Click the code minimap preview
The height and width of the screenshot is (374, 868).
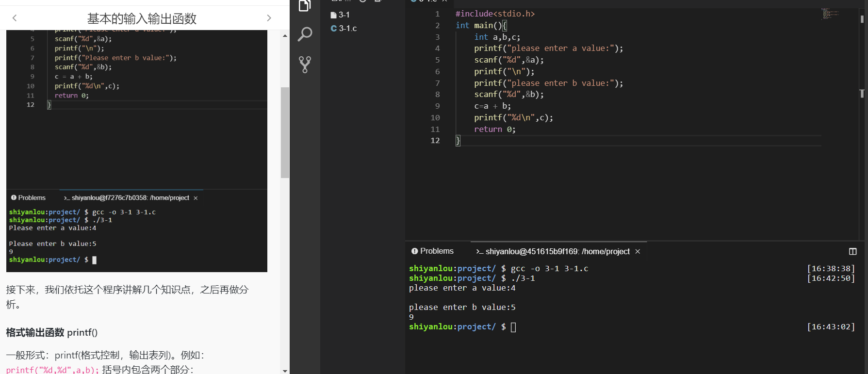click(830, 14)
